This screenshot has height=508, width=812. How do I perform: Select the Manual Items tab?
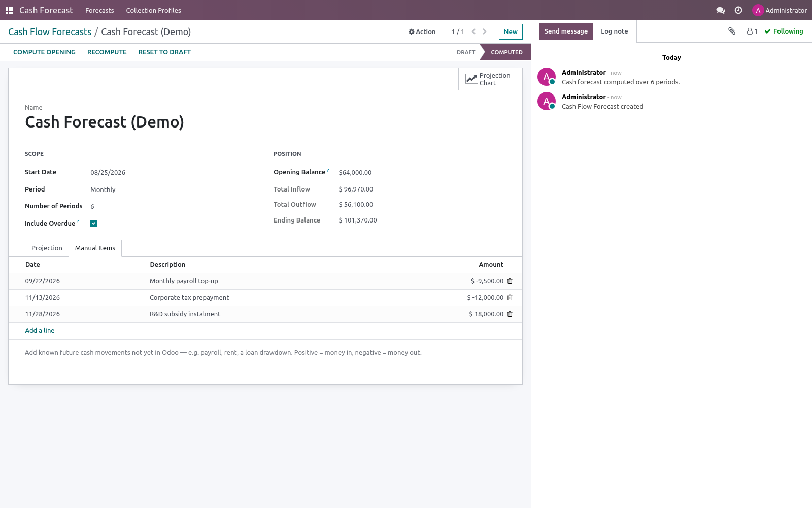click(x=95, y=248)
